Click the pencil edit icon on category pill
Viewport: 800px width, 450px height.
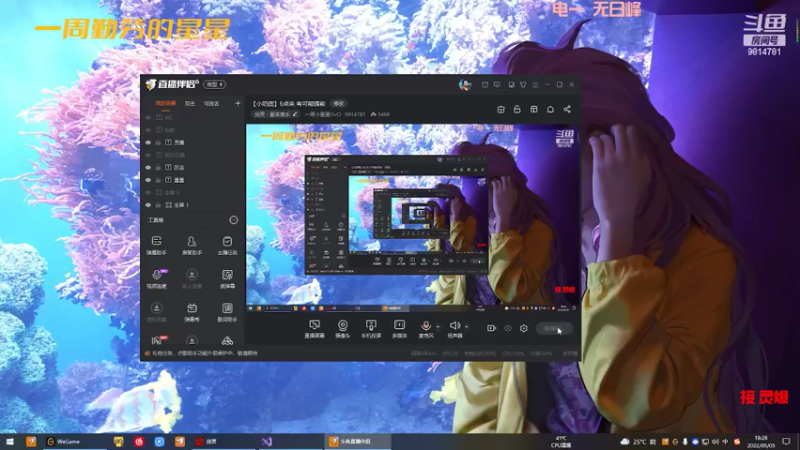(x=295, y=114)
